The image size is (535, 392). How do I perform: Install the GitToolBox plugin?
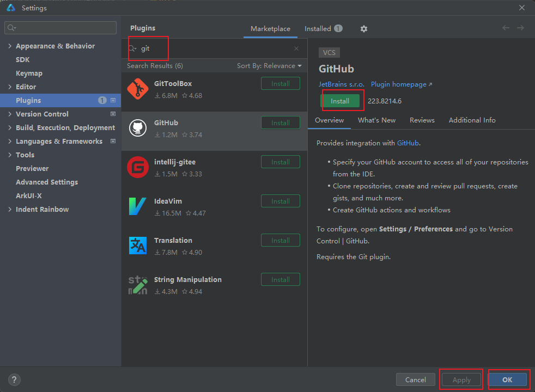(x=281, y=83)
